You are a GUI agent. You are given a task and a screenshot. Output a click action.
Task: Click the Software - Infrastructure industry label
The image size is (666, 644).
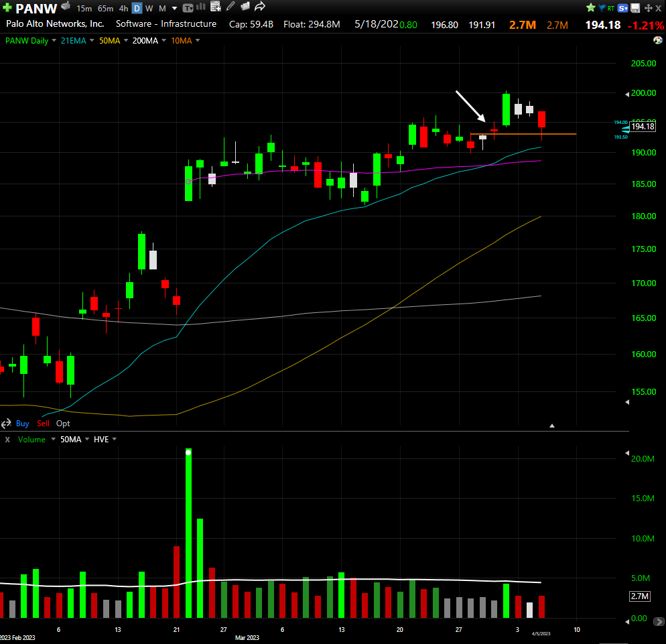[x=166, y=23]
